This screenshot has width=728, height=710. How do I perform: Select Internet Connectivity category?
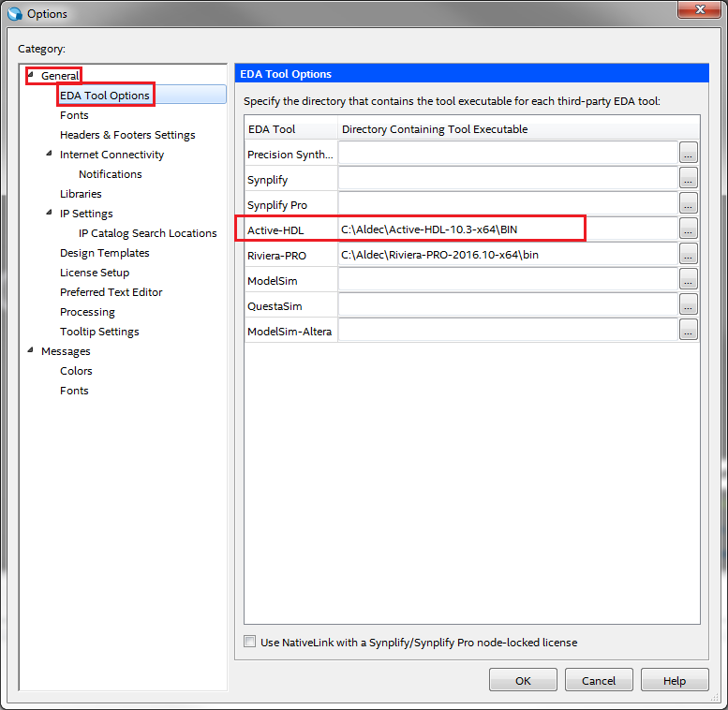coord(111,155)
